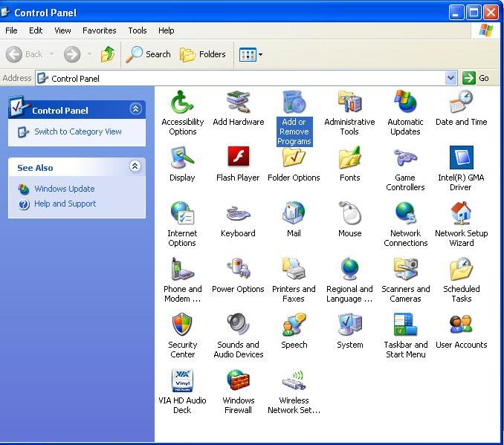Viewport: 504px width, 445px height.
Task: Open the VIA HD Audio Deck icon
Action: point(182,381)
